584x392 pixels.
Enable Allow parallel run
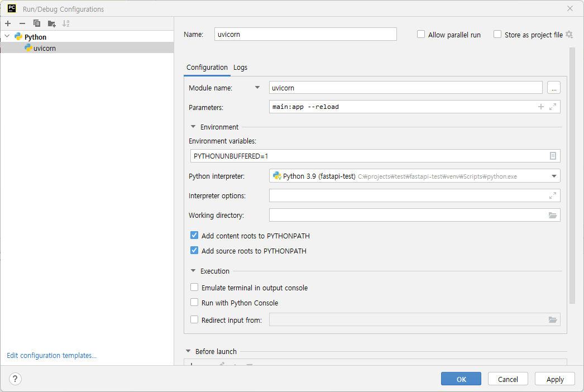point(421,34)
